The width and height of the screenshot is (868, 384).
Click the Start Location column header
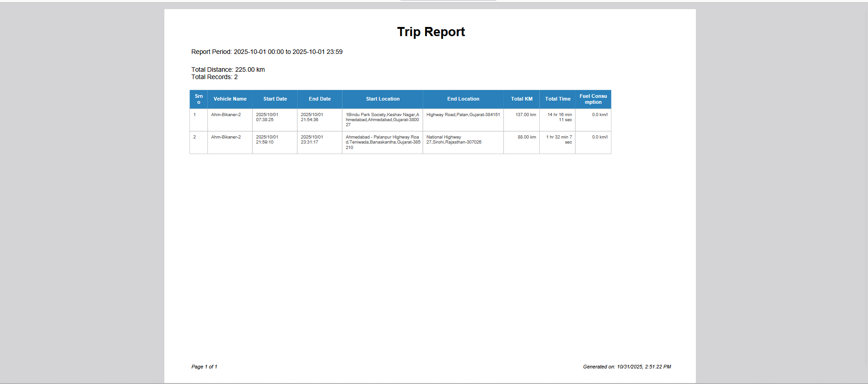click(383, 99)
